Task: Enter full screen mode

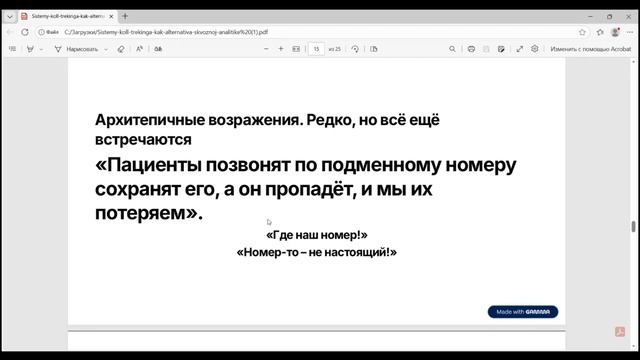Action: (x=520, y=49)
